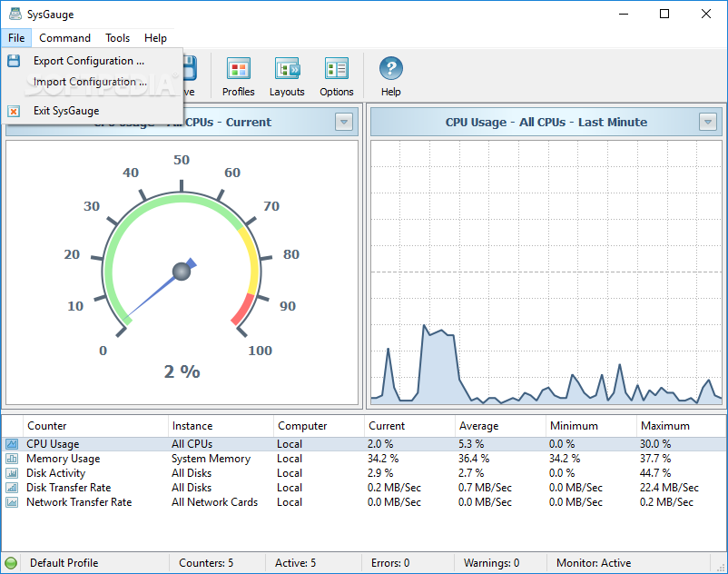728x574 pixels.
Task: Minimize the SysGauge window
Action: coord(624,14)
